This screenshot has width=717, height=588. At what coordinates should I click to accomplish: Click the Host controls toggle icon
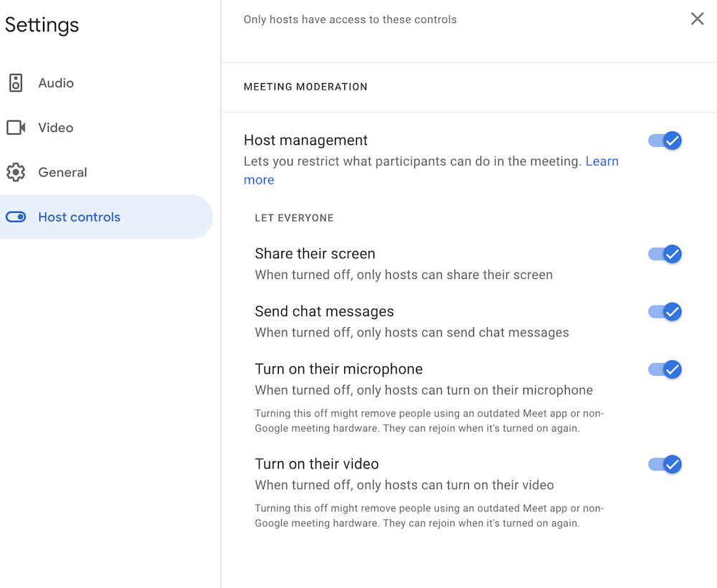coord(16,217)
